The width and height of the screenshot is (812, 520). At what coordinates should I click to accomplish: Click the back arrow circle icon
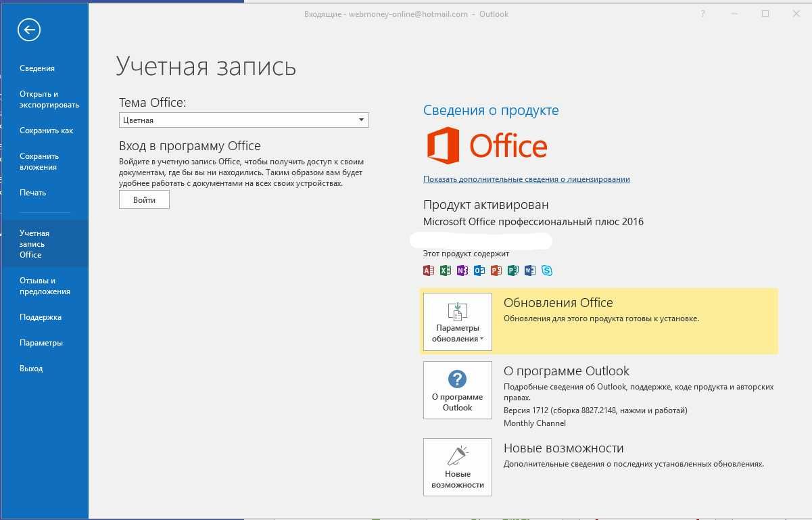(30, 29)
